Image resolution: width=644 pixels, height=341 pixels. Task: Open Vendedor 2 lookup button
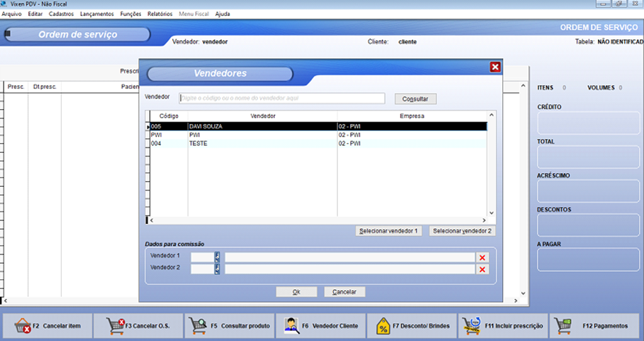click(217, 269)
